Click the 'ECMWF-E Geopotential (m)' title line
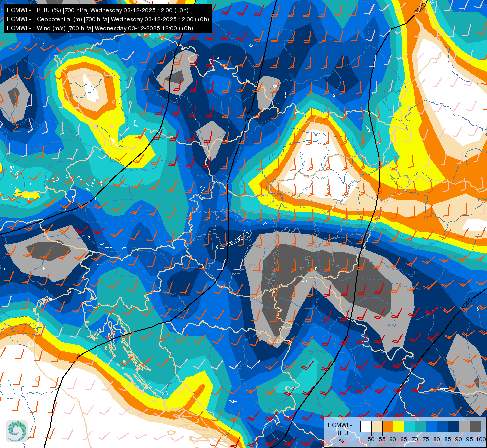This screenshot has height=448, width=487. pyautogui.click(x=108, y=19)
